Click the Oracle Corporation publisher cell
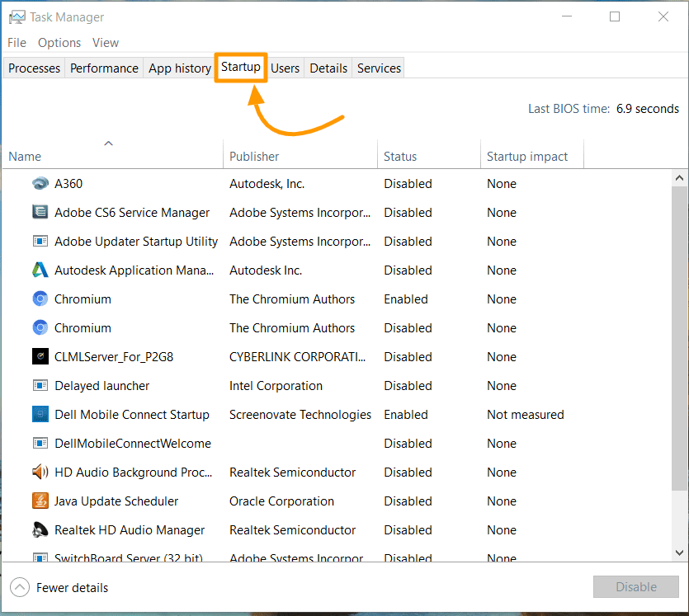The height and width of the screenshot is (616, 689). pyautogui.click(x=281, y=501)
